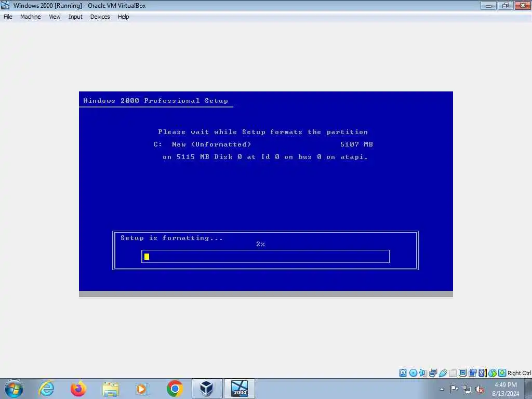Launch Firefox from the taskbar
This screenshot has width=532, height=399.
pyautogui.click(x=78, y=389)
